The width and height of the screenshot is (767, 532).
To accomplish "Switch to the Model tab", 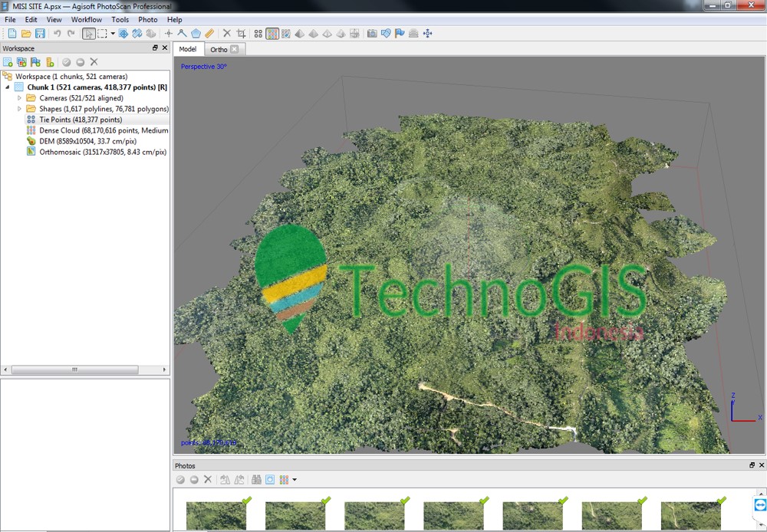I will tap(188, 49).
